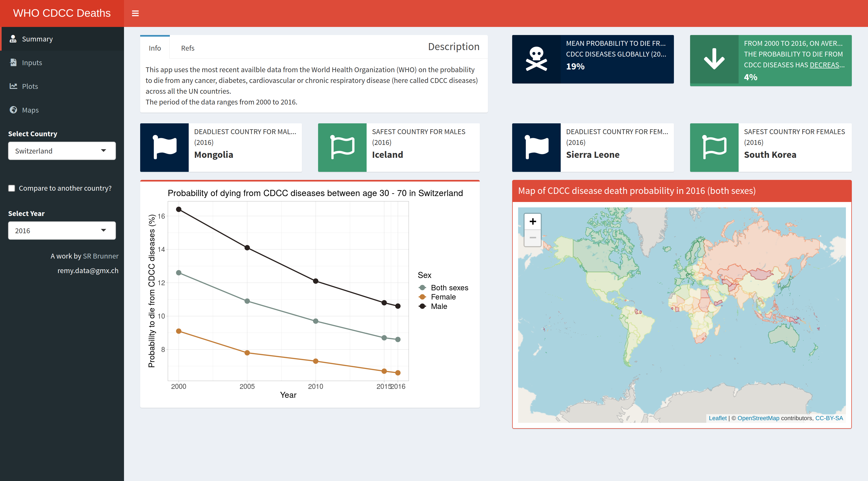Screen dimensions: 868x481
Task: Click the 19% mean probability value
Action: [x=575, y=66]
